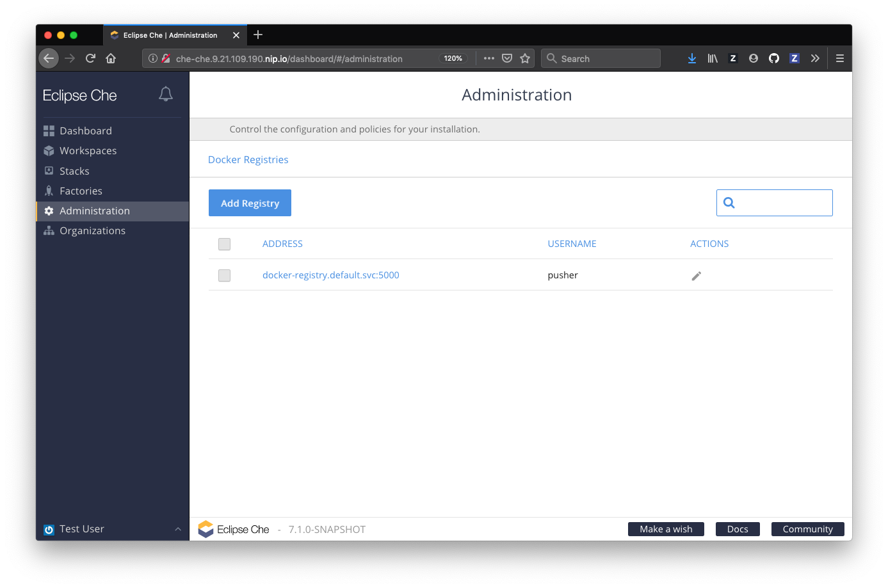Click the Administration gear icon

[49, 211]
